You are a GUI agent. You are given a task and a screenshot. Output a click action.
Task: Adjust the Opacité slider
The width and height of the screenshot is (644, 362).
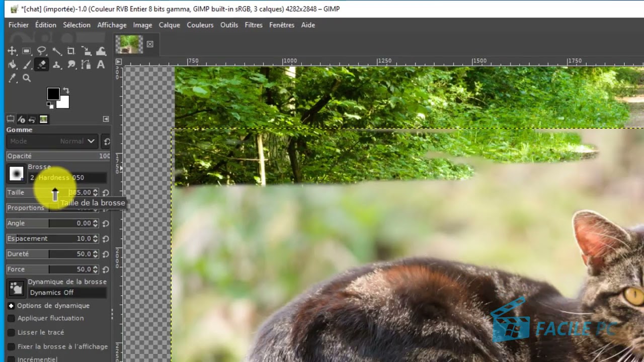tap(58, 156)
